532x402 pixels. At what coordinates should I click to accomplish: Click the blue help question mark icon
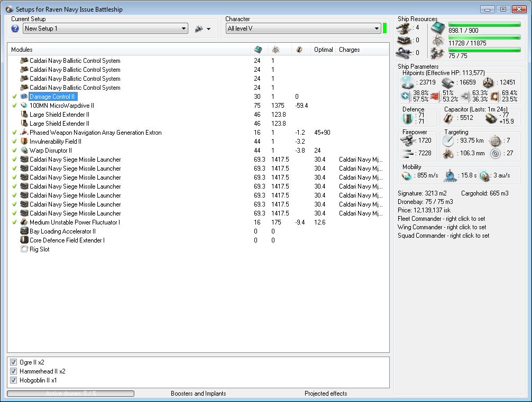(15, 29)
